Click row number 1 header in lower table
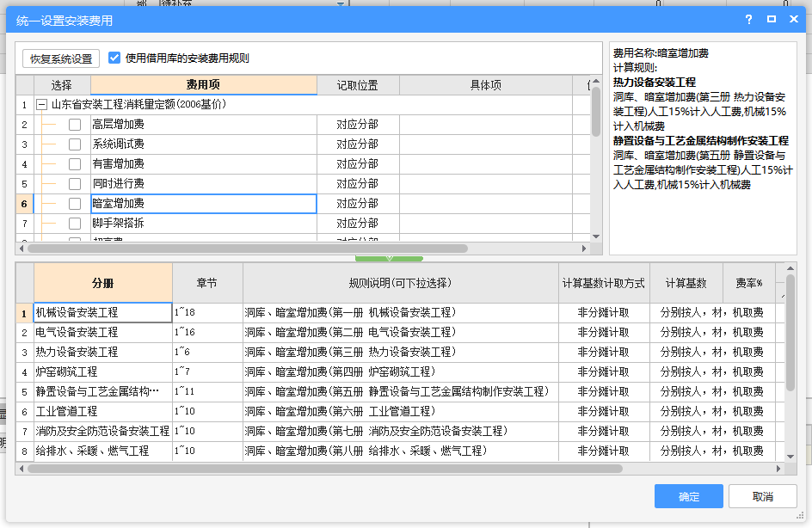The width and height of the screenshot is (812, 528). coord(24,313)
